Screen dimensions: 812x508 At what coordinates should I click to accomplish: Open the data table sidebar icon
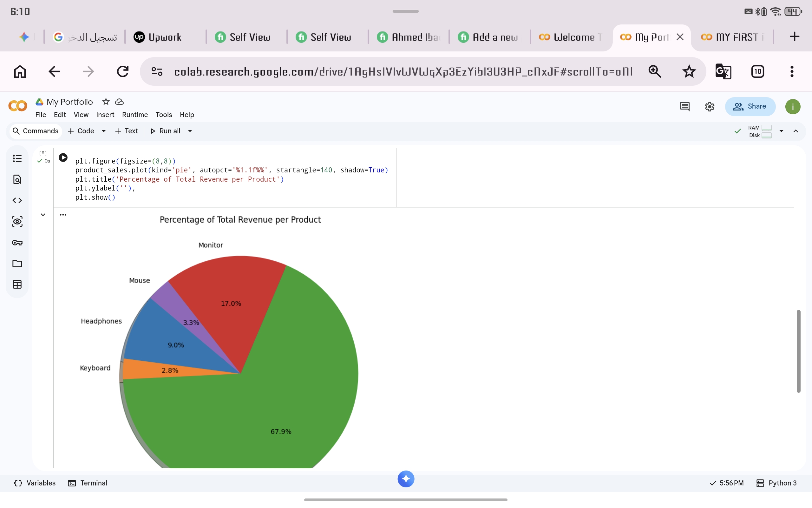tap(17, 284)
